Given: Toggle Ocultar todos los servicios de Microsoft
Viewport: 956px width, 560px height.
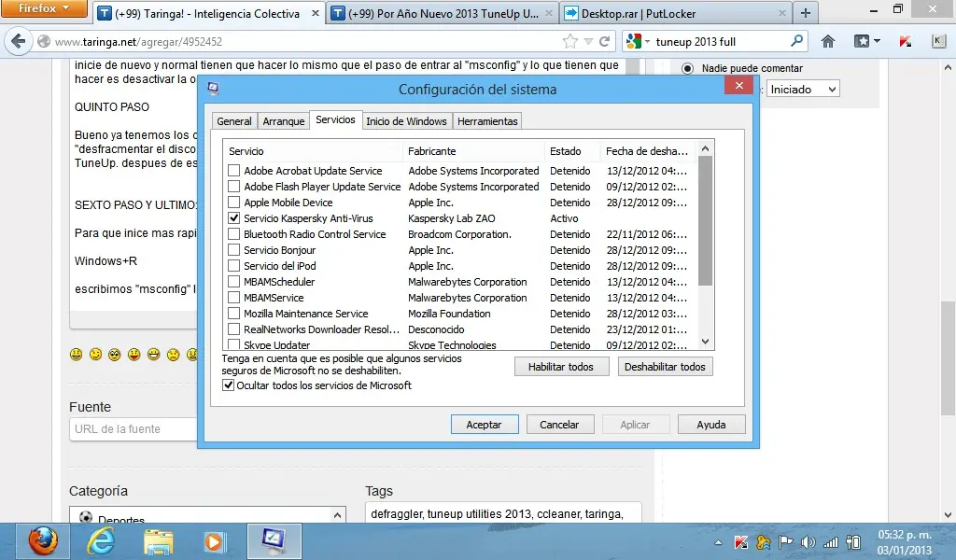Looking at the screenshot, I should (228, 385).
